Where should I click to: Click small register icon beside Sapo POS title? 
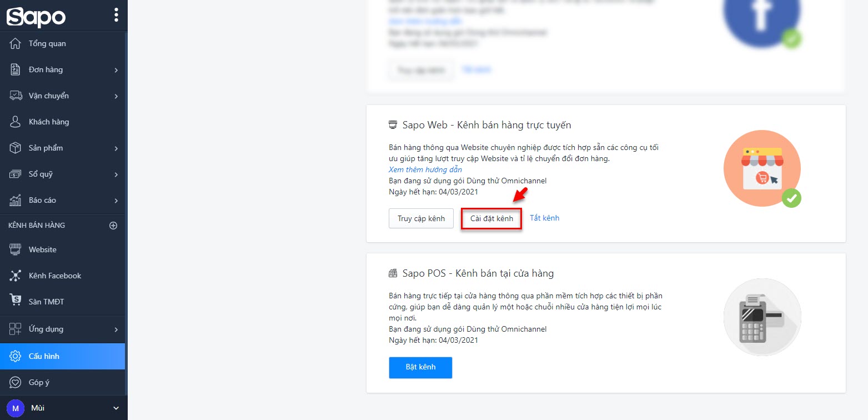point(393,273)
